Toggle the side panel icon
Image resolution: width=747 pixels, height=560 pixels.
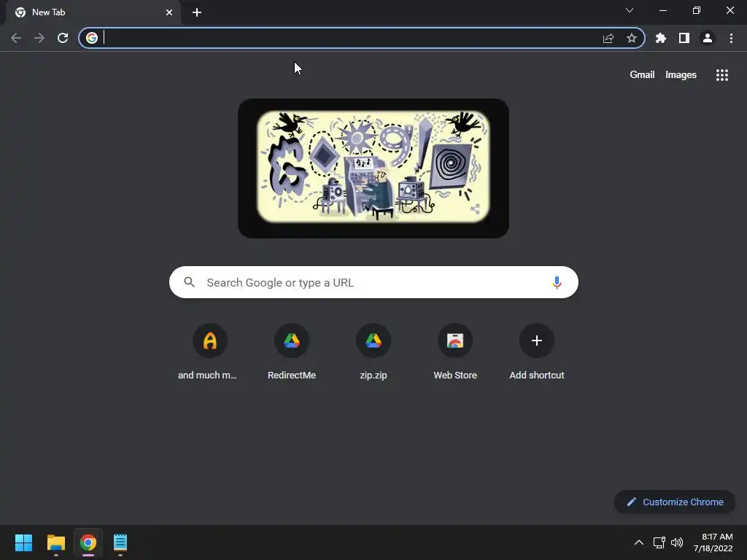coord(684,38)
